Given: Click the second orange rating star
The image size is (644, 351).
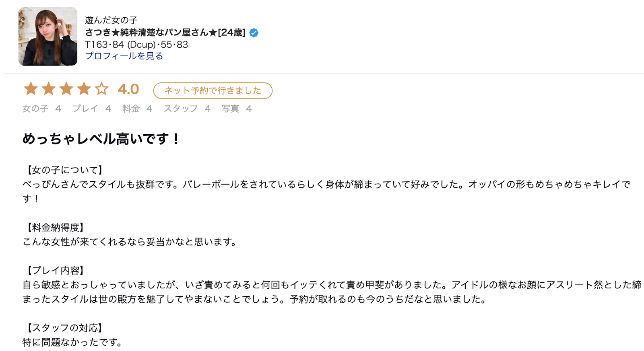Looking at the screenshot, I should coord(49,89).
